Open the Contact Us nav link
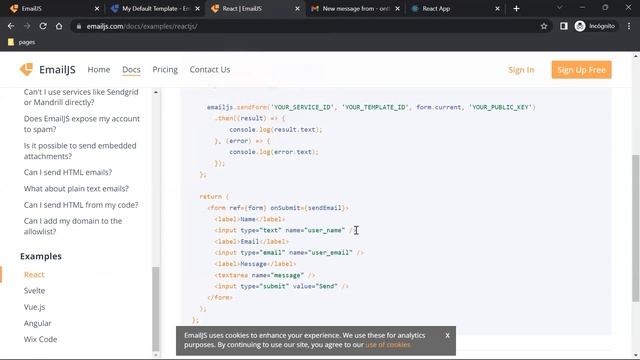The width and height of the screenshot is (640, 360). [210, 69]
